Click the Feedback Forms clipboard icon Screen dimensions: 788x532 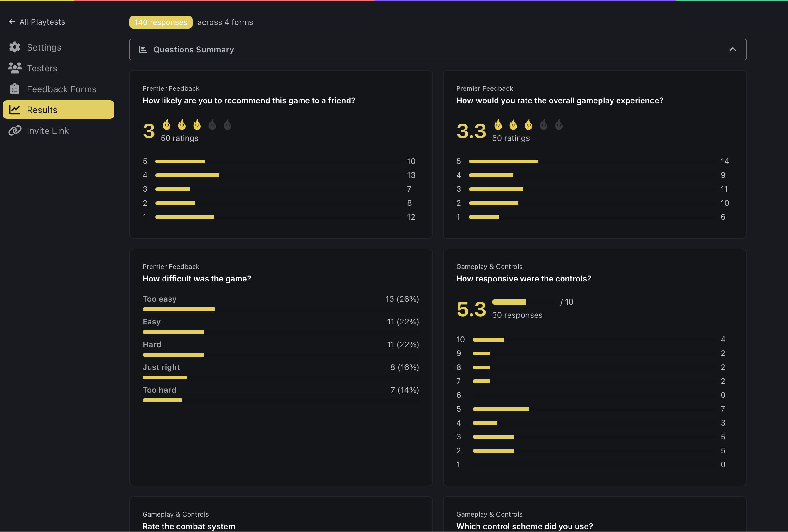14,89
